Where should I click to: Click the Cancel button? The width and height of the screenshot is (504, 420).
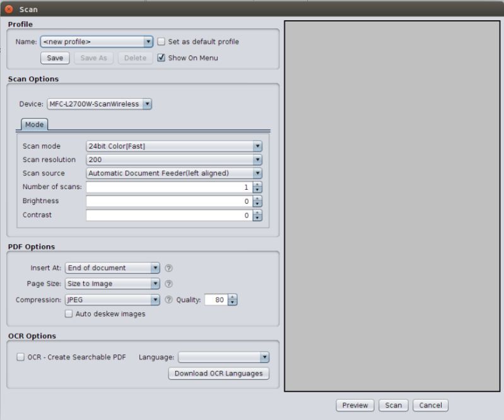[x=430, y=405]
